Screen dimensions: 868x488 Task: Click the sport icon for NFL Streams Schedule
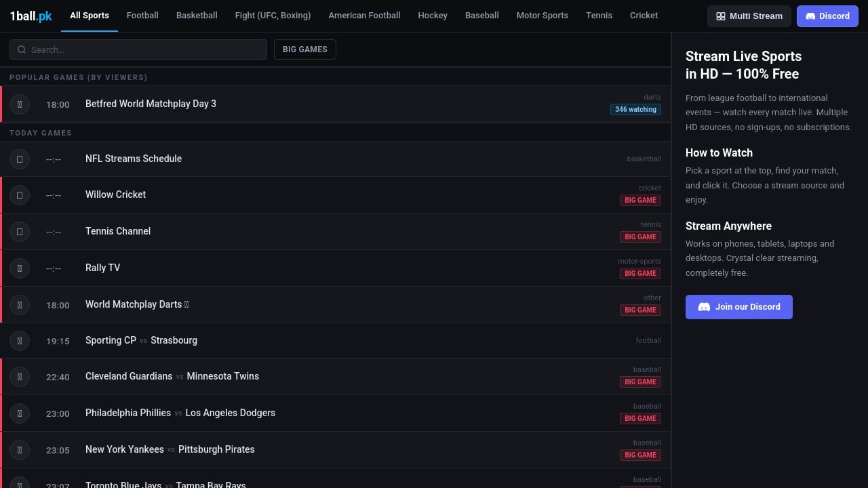(20, 159)
